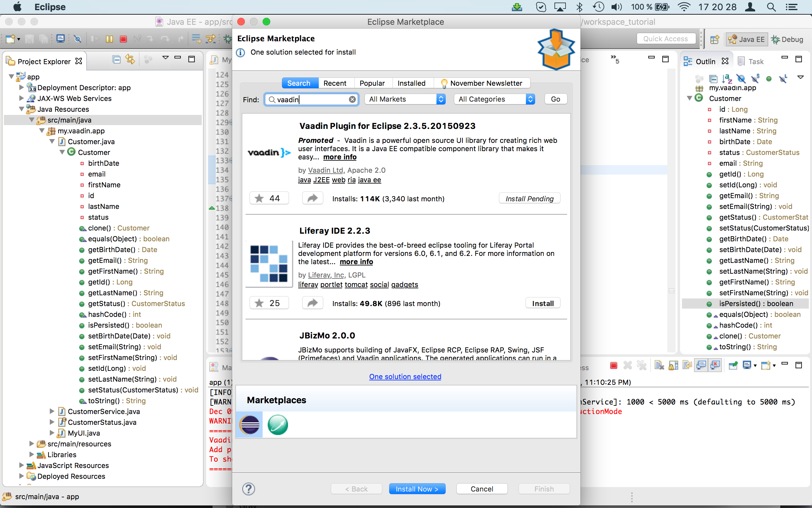Click Clear Console icon
The image size is (812, 508).
click(x=659, y=365)
